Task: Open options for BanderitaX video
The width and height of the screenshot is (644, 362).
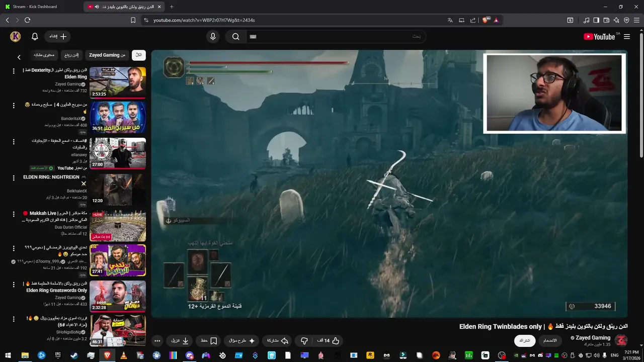Action: click(14, 106)
